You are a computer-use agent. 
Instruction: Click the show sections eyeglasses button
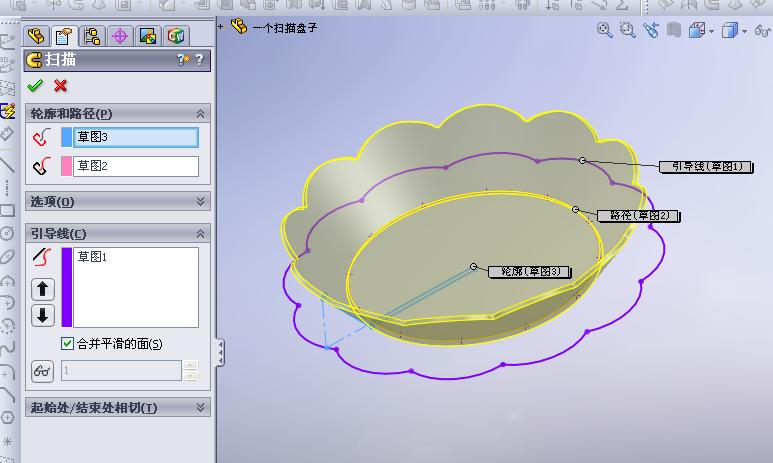click(x=42, y=371)
